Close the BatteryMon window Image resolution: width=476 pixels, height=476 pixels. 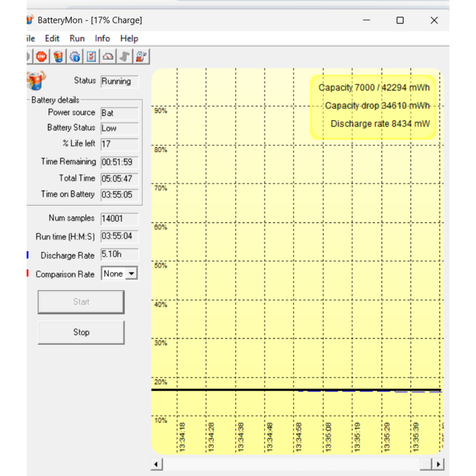coord(434,20)
